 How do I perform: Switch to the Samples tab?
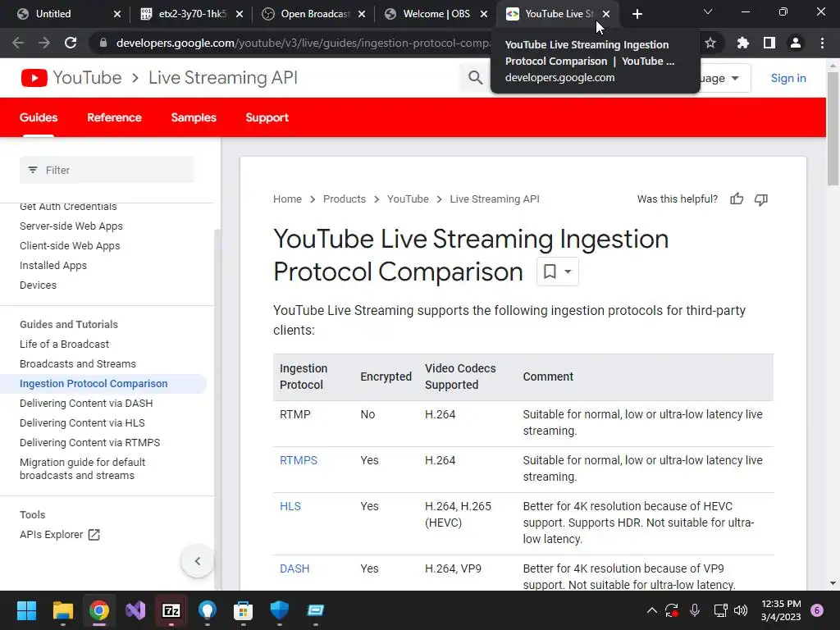click(x=194, y=117)
